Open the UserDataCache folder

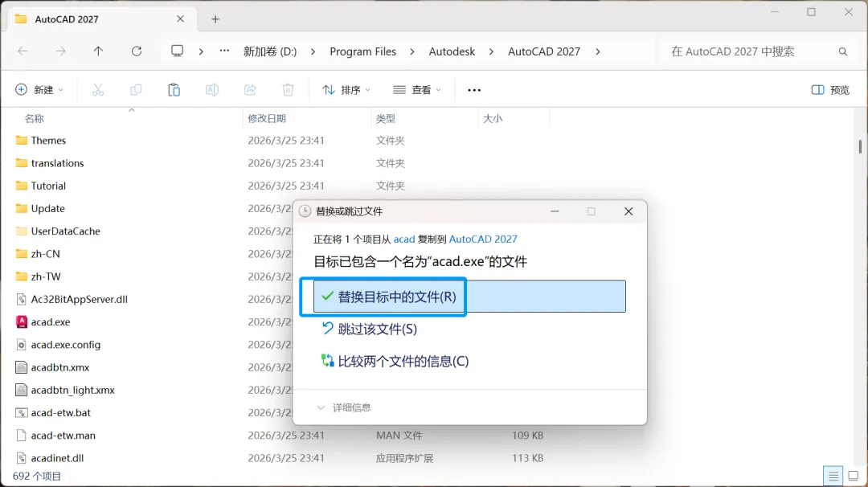[58, 231]
